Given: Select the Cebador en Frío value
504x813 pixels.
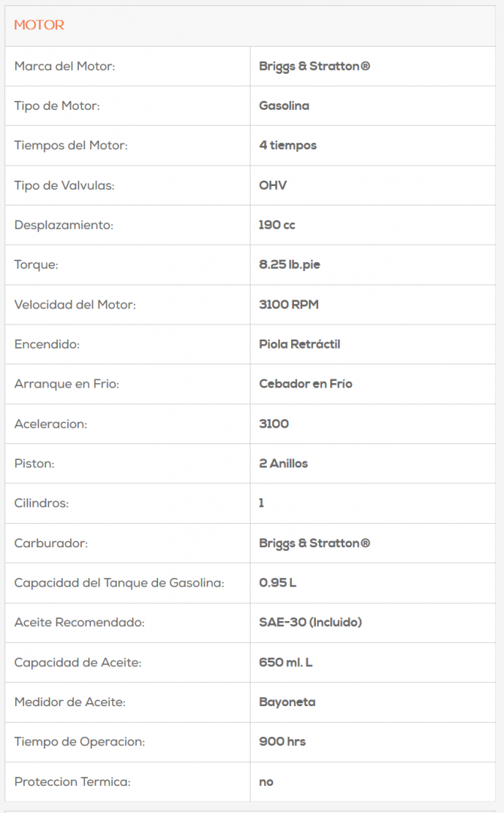Looking at the screenshot, I should coord(305,384).
